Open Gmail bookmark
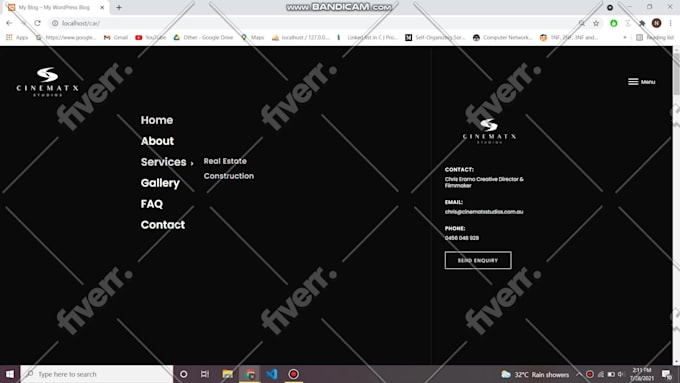The height and width of the screenshot is (383, 680). (x=115, y=37)
